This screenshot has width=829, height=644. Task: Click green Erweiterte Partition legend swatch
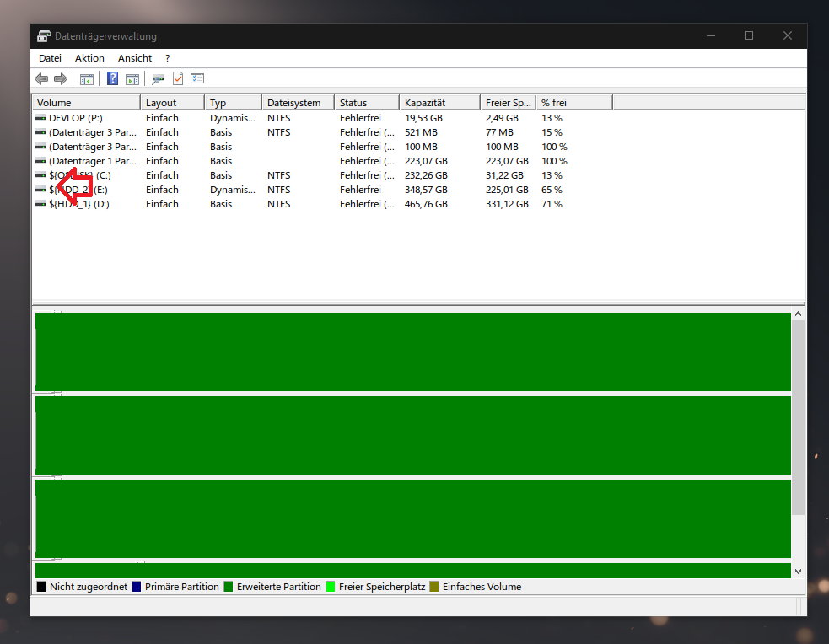229,587
